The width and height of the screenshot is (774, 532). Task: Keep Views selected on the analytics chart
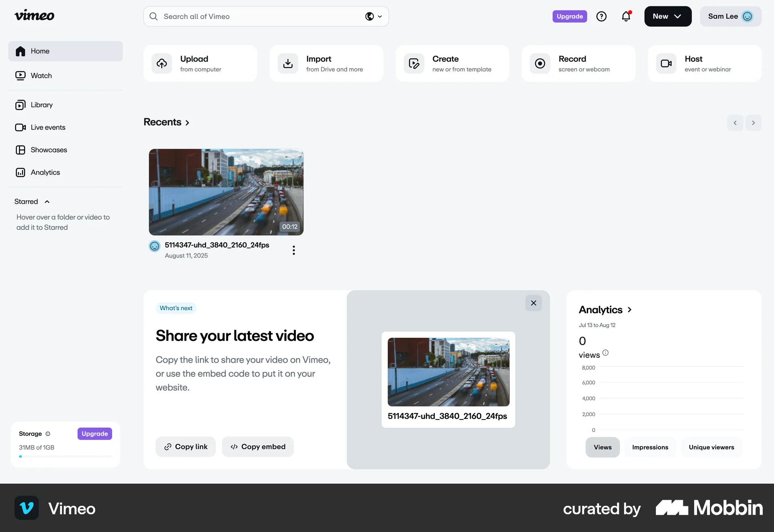coord(603,447)
